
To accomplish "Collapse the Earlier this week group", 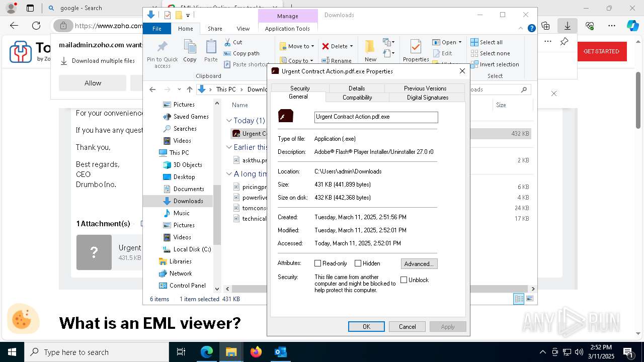I will click(x=229, y=147).
